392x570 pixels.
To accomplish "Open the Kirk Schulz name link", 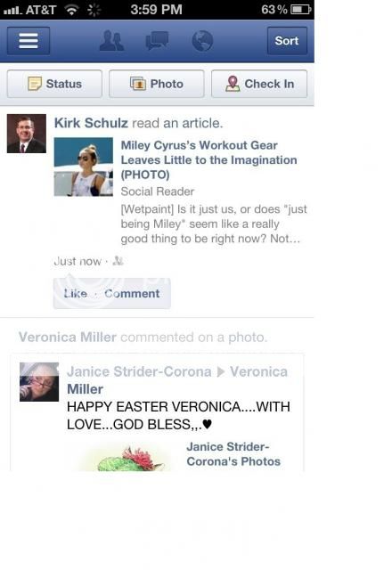I will pos(91,123).
